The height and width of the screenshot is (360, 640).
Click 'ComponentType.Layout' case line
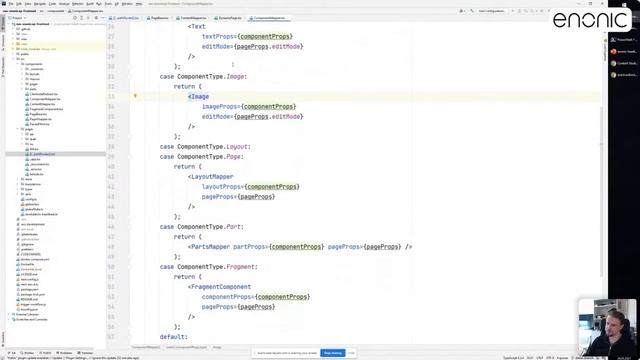pos(205,147)
